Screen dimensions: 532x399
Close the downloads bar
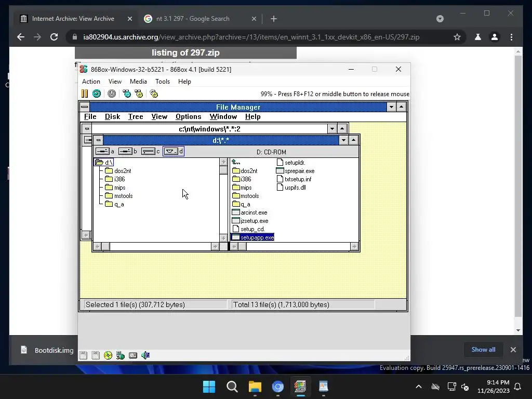click(x=513, y=350)
